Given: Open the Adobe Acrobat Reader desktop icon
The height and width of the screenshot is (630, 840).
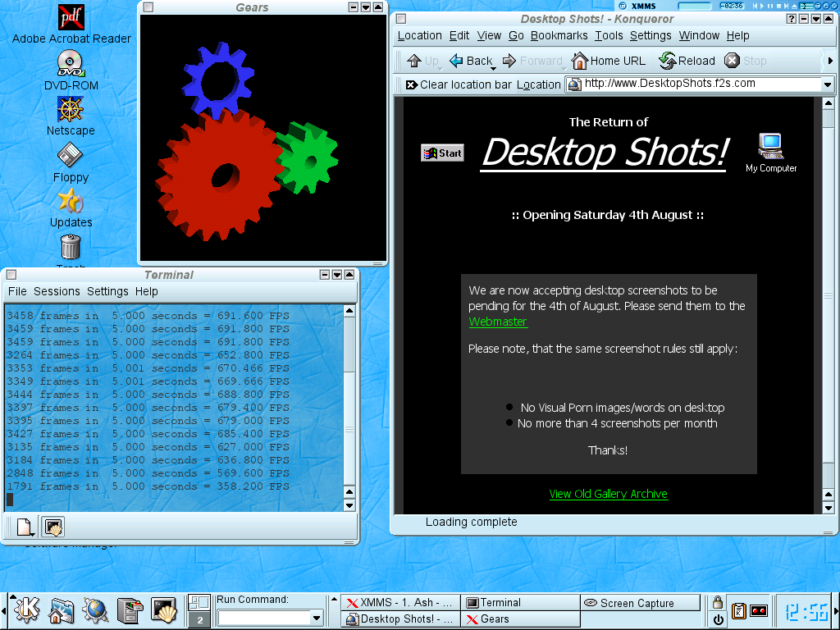Looking at the screenshot, I should point(71,16).
